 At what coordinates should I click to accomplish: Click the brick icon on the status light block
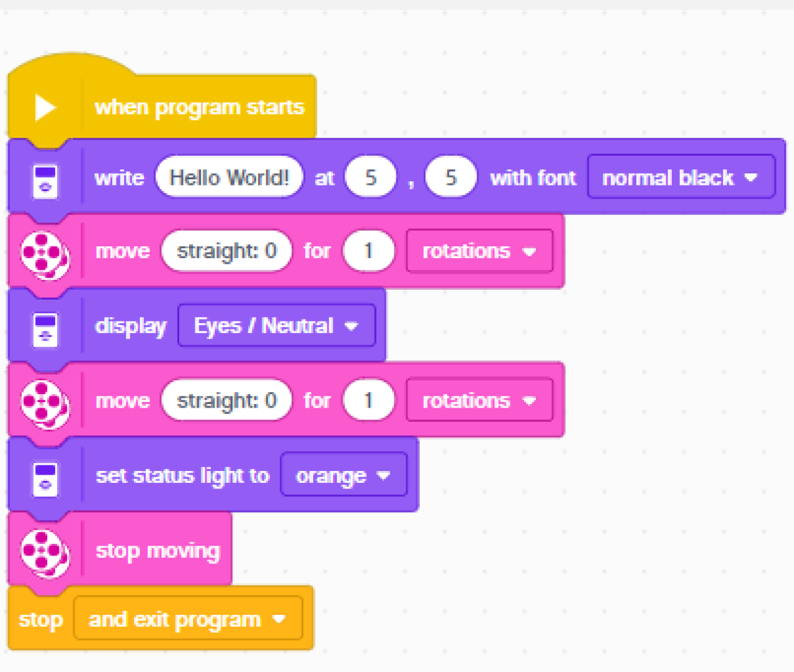45,478
